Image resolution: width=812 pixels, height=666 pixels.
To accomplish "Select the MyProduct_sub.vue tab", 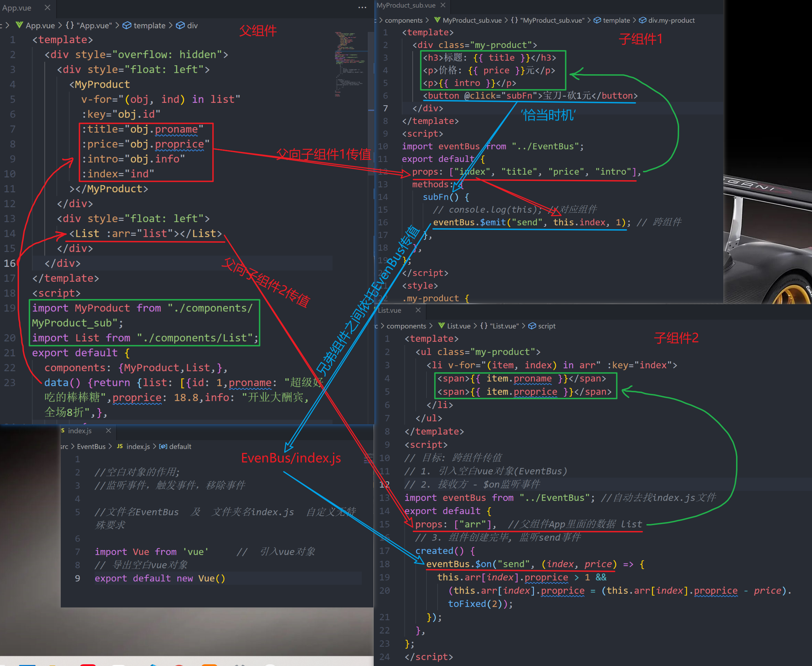I will (x=406, y=6).
